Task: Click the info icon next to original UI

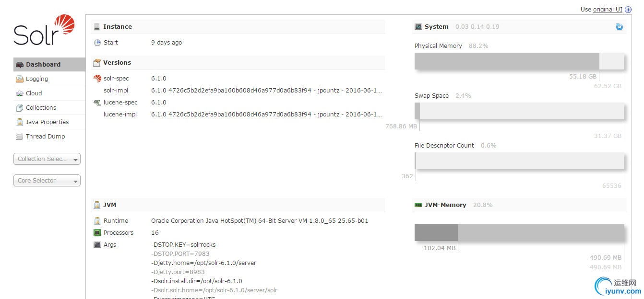Action: click(x=628, y=10)
